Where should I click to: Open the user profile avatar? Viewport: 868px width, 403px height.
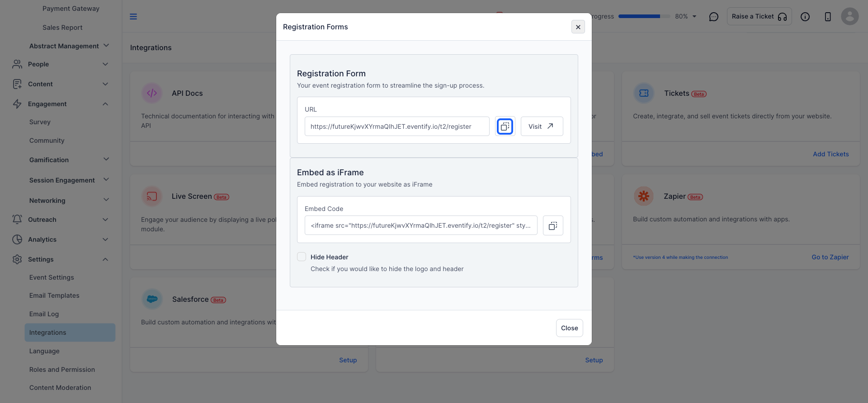(x=850, y=16)
